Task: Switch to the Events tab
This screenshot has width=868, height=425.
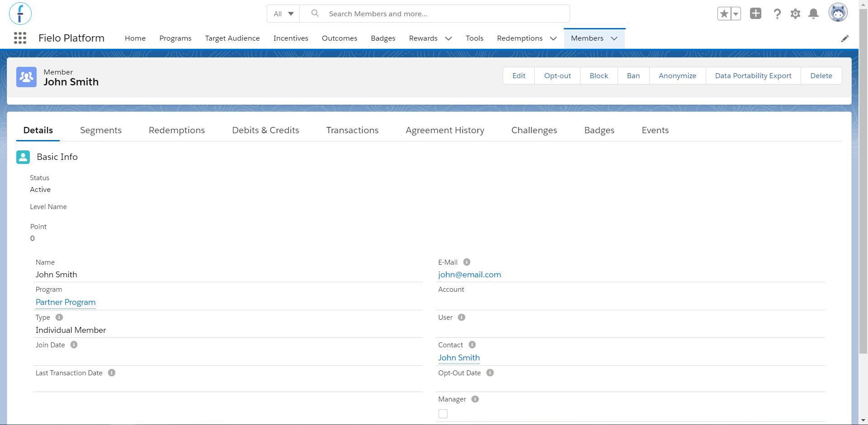Action: [655, 130]
